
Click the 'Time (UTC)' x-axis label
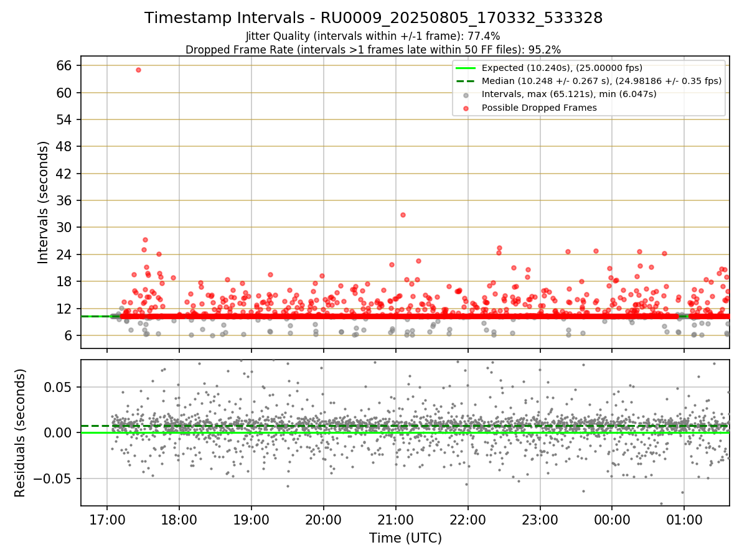(x=405, y=538)
